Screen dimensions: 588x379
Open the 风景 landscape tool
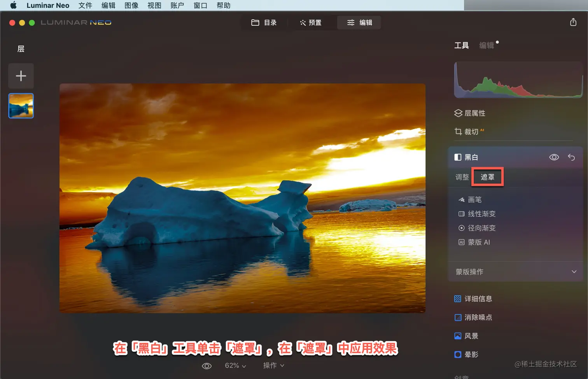(466, 336)
